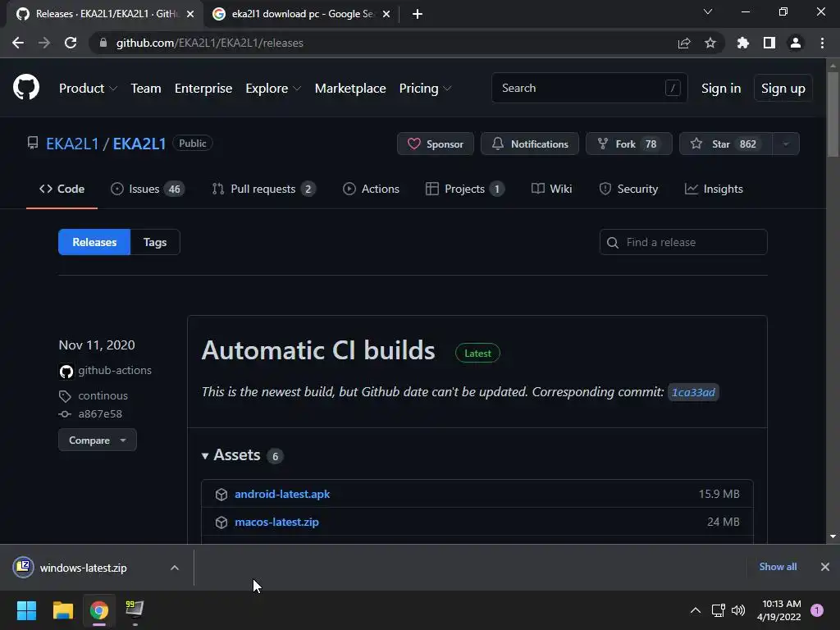Open the Security tab
The image size is (840, 630).
click(x=628, y=189)
